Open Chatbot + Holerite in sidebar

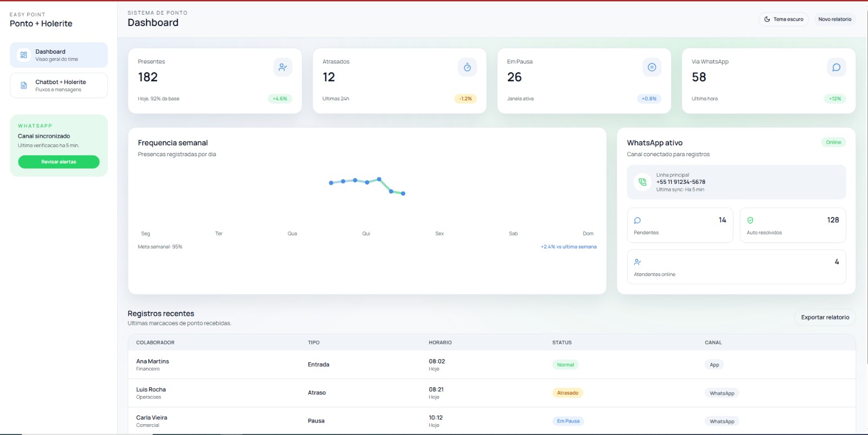(59, 86)
